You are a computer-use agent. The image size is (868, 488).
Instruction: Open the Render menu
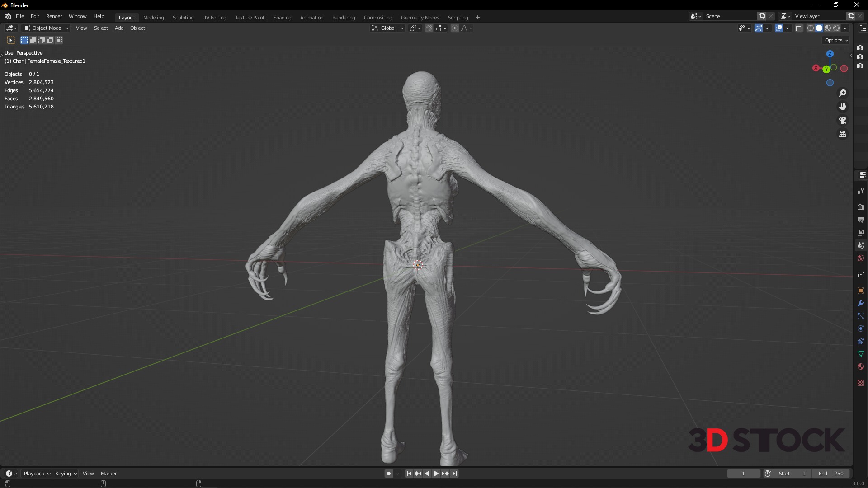54,16
